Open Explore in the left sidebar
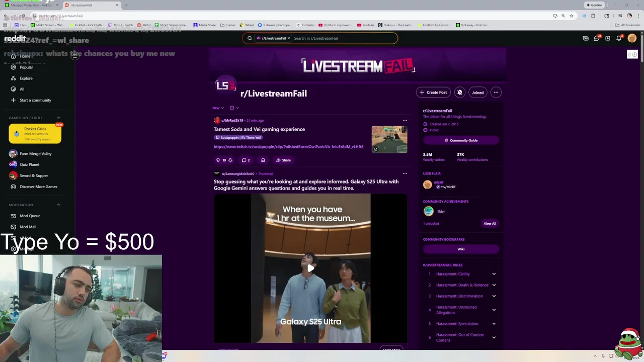 tap(26, 78)
